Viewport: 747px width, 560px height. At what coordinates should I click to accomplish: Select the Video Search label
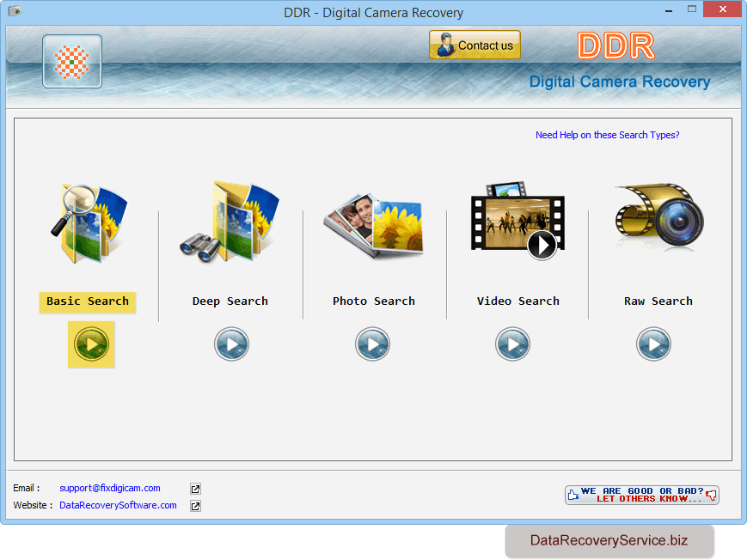point(517,301)
